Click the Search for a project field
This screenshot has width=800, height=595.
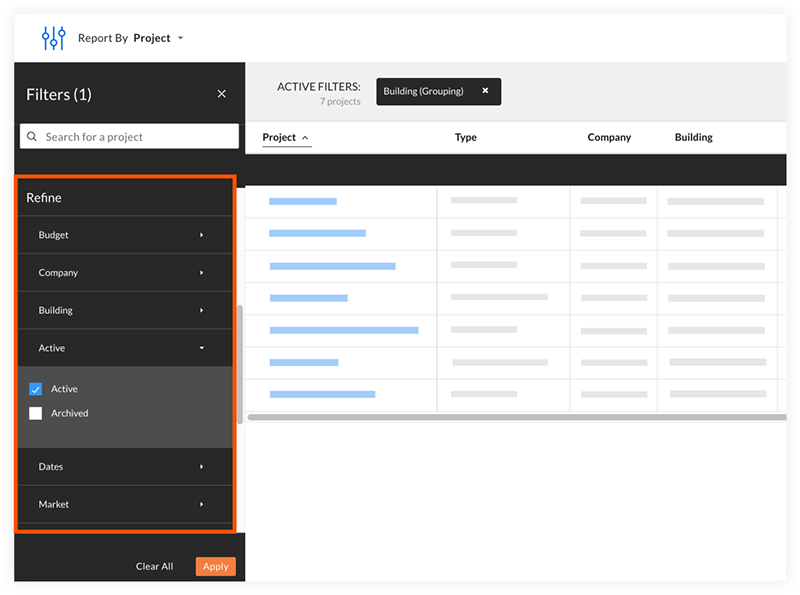[x=129, y=136]
